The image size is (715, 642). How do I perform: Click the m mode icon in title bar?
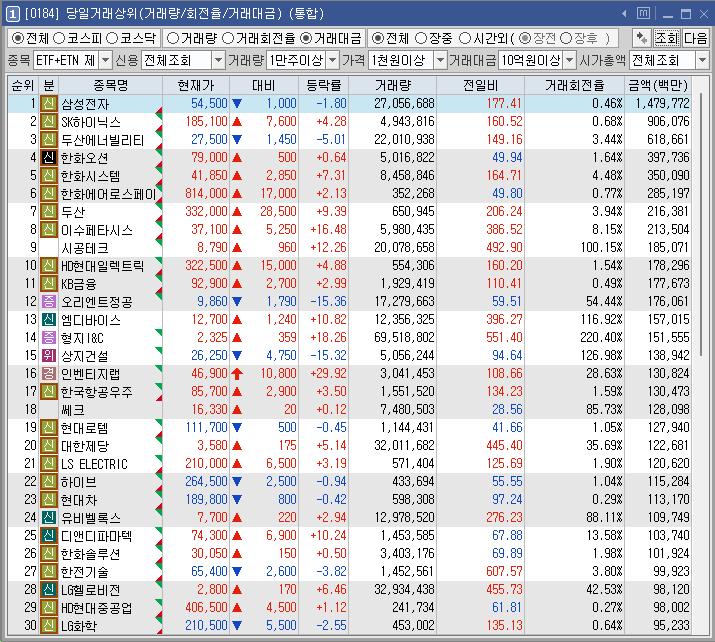pyautogui.click(x=643, y=13)
